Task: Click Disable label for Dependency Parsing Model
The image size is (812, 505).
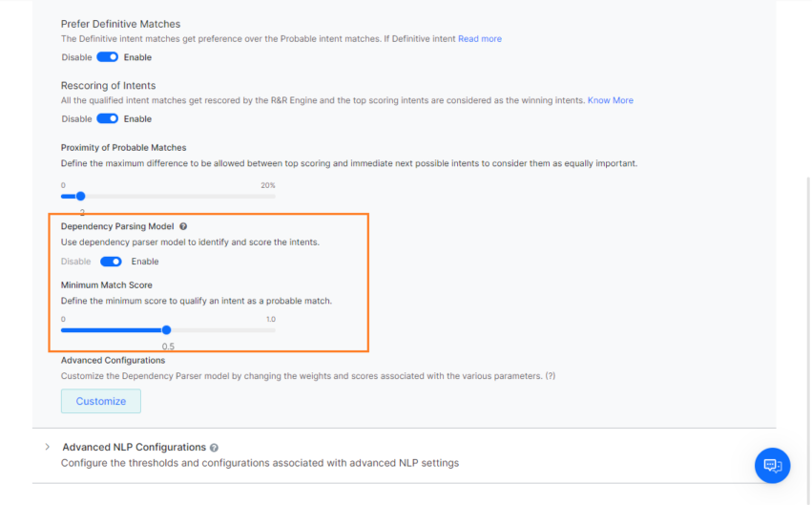Action: (x=76, y=262)
